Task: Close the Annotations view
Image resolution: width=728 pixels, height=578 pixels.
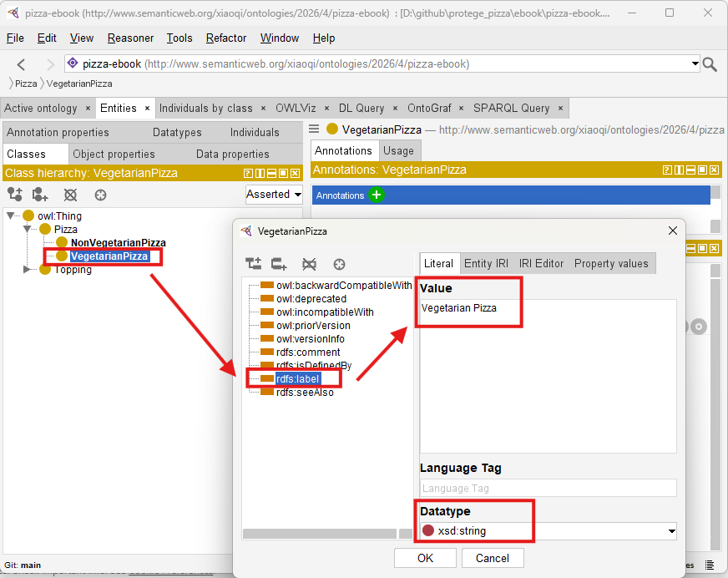Action: point(715,170)
